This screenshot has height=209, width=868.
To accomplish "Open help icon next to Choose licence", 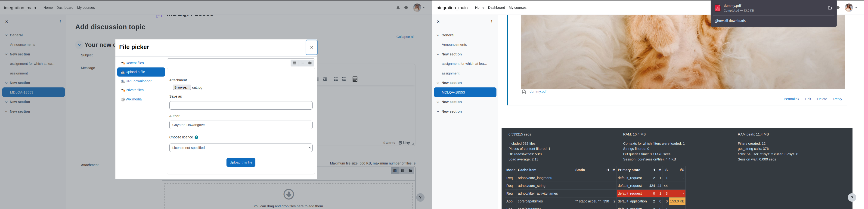I will click(x=196, y=137).
